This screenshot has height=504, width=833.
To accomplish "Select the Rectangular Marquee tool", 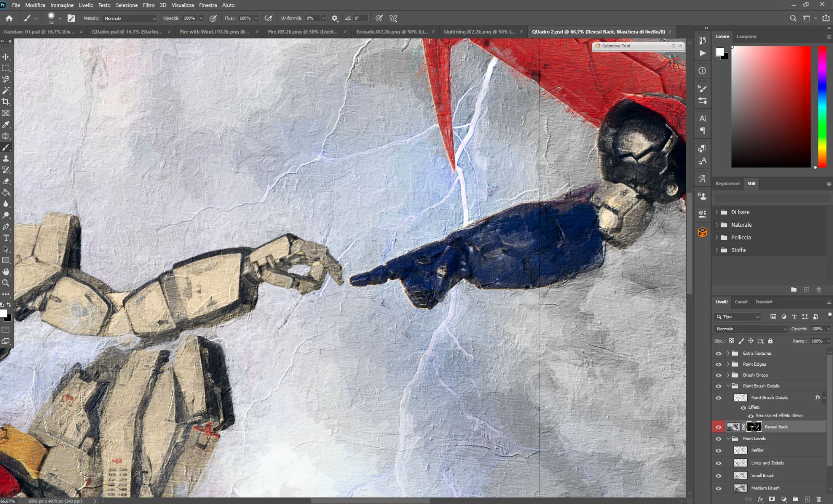I will pos(6,68).
